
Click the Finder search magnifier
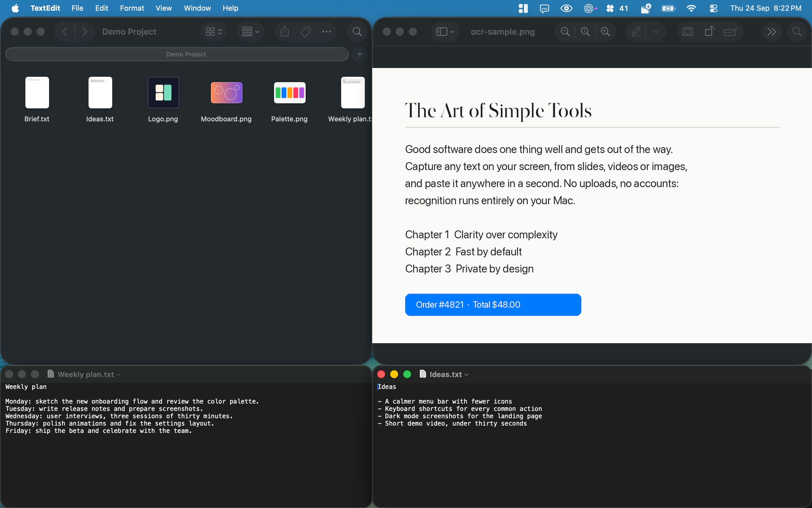coord(357,32)
